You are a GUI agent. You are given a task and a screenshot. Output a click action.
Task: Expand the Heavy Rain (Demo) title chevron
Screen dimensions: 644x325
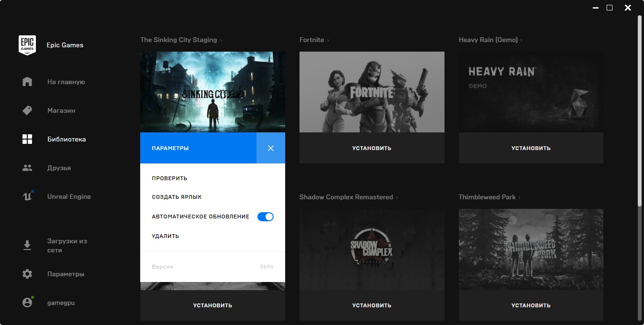click(522, 40)
